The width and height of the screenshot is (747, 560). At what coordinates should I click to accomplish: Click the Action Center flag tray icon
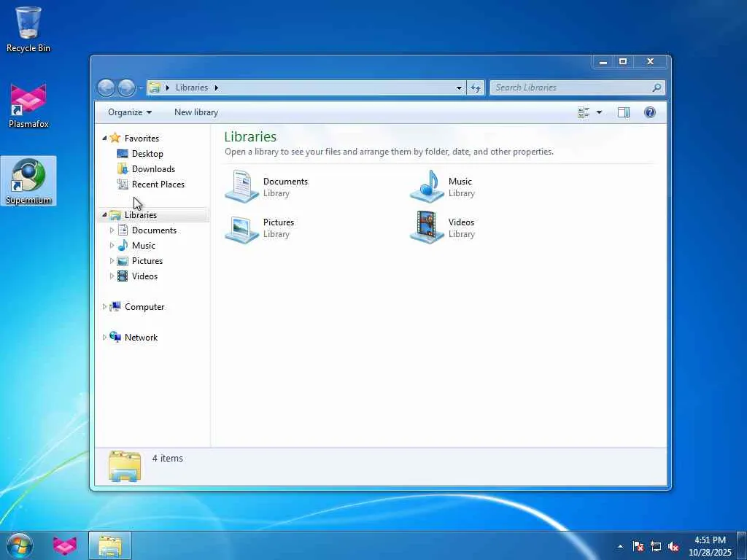click(x=638, y=547)
